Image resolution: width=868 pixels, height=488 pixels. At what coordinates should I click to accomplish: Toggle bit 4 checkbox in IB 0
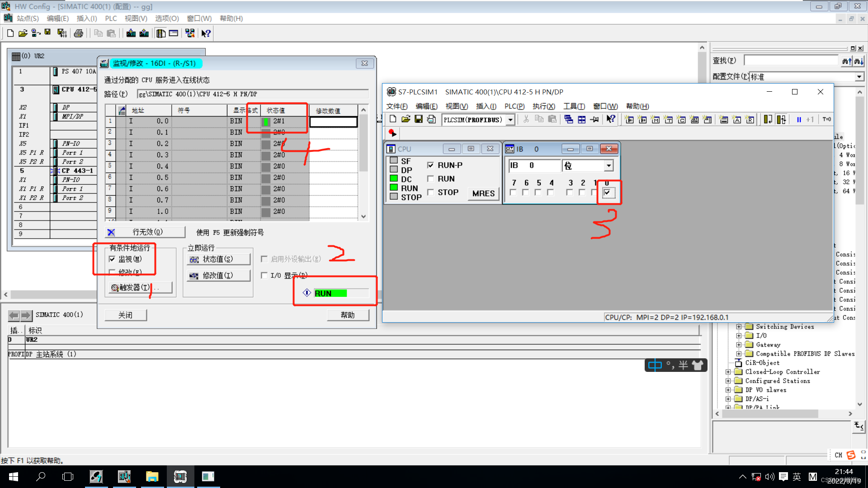tap(551, 192)
